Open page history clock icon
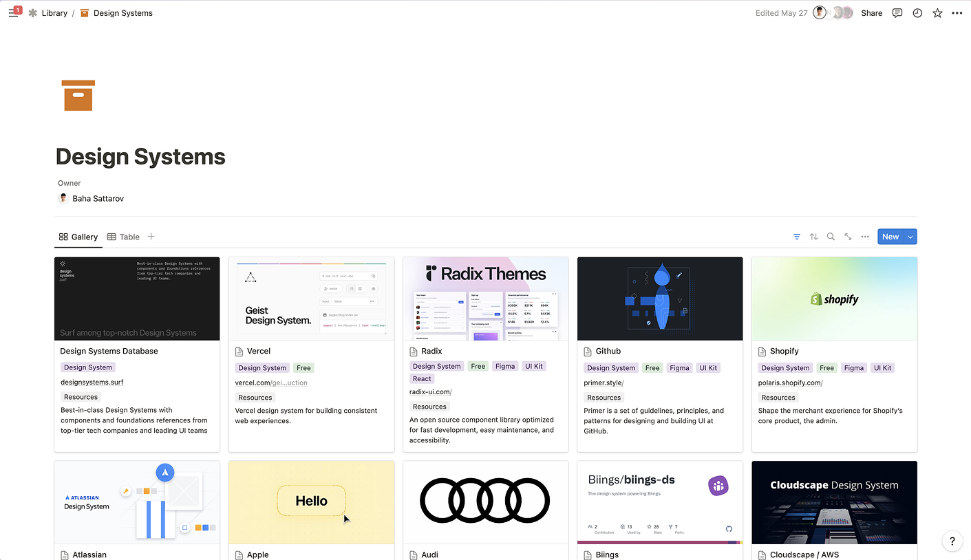The width and height of the screenshot is (971, 560). coord(917,13)
